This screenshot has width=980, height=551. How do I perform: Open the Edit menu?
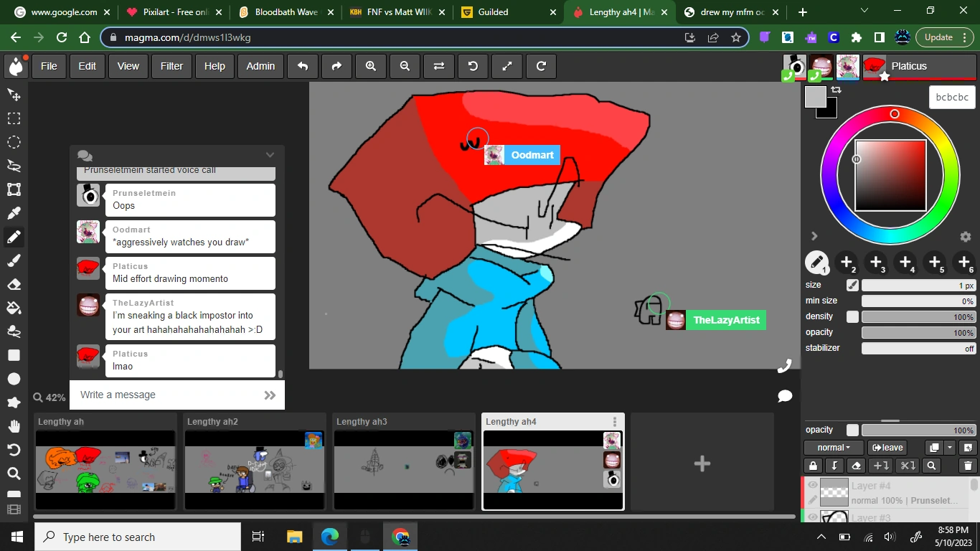tap(87, 66)
